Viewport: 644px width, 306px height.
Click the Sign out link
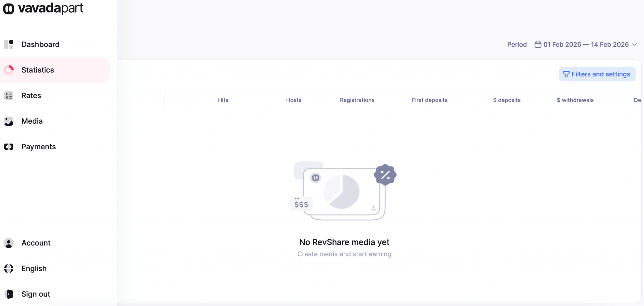point(36,294)
